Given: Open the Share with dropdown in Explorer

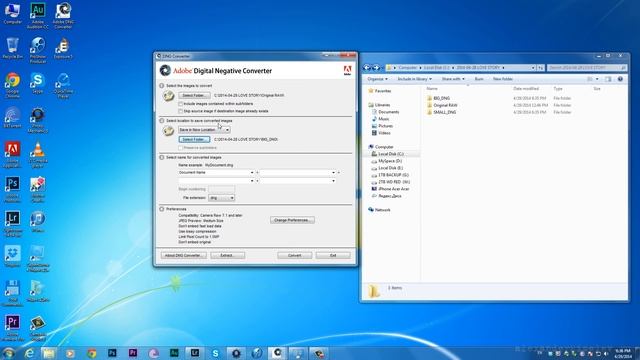Looking at the screenshot, I should (x=453, y=79).
